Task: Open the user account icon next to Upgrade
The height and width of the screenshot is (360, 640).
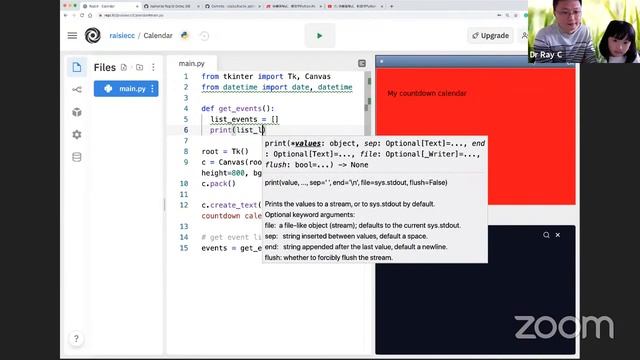Action: (x=524, y=36)
